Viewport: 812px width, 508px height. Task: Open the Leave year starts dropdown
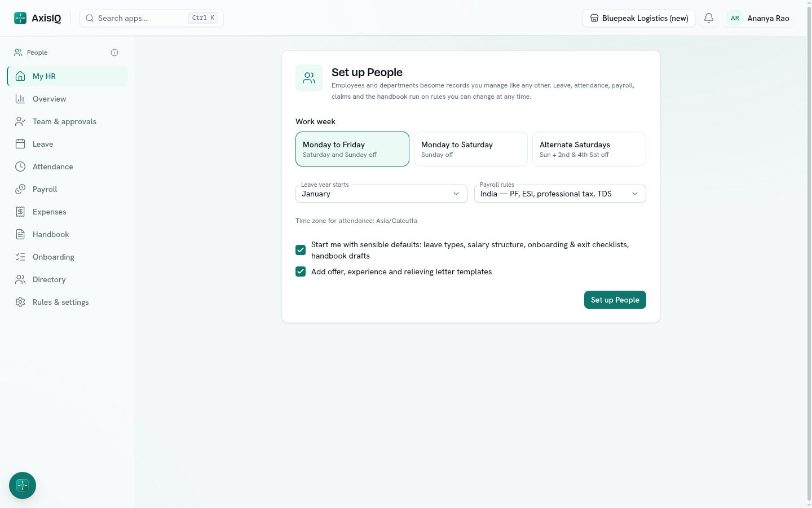coord(381,194)
